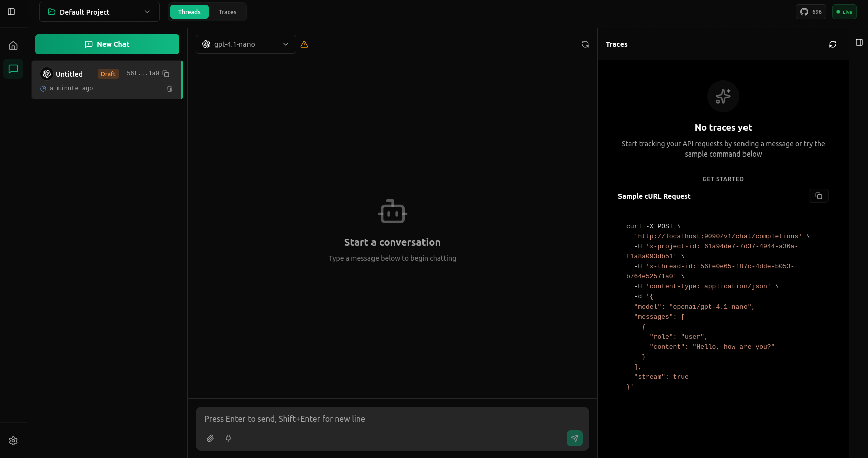This screenshot has width=868, height=458.
Task: Expand the gpt-4.1-nano model selector
Action: [x=245, y=44]
